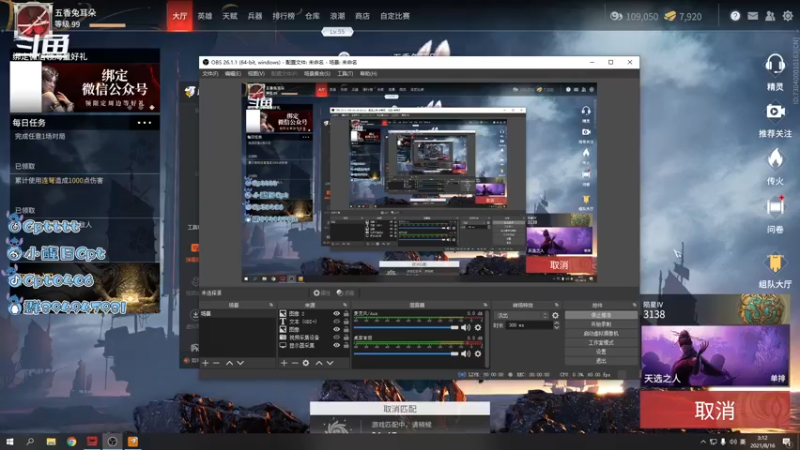Click transition duration 300 ms field

click(530, 325)
